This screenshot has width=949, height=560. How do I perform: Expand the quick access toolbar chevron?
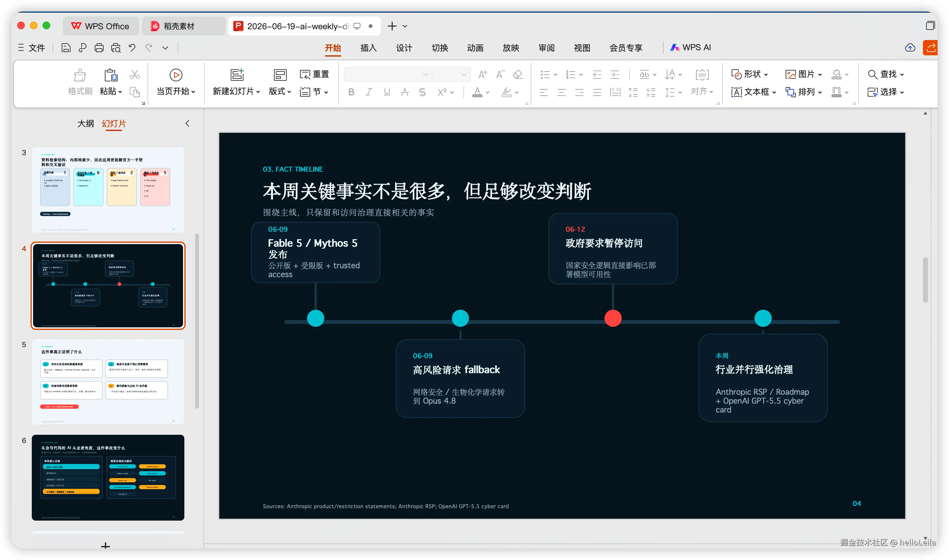point(165,48)
